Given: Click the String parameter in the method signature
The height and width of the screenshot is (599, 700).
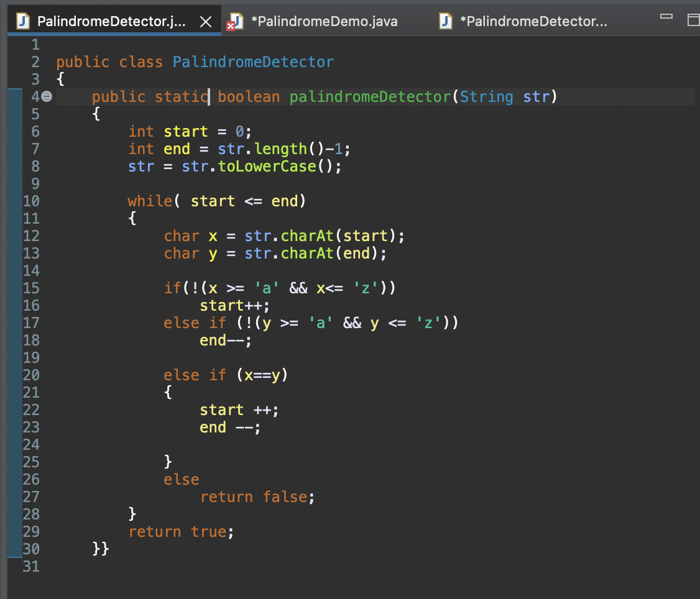Looking at the screenshot, I should (x=484, y=96).
